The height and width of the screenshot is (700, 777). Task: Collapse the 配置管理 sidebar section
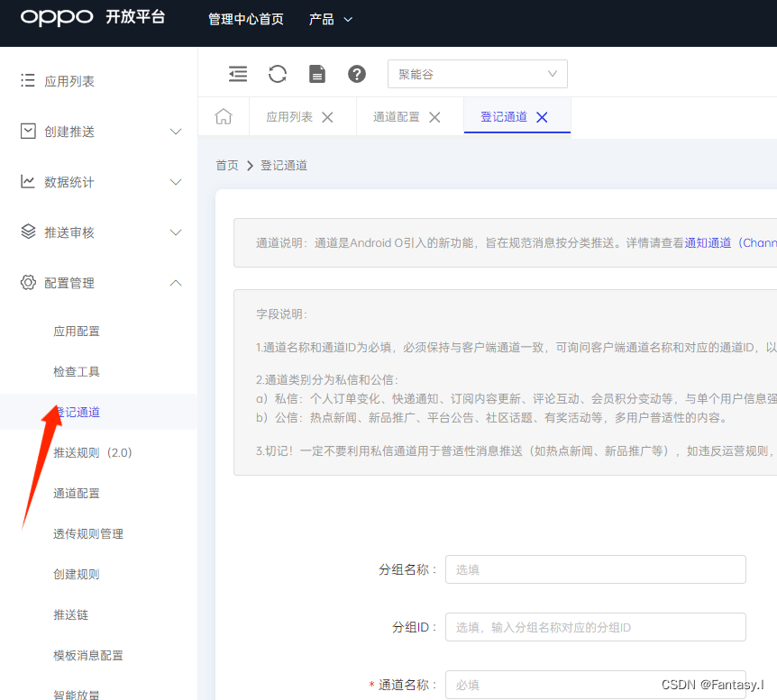[176, 282]
